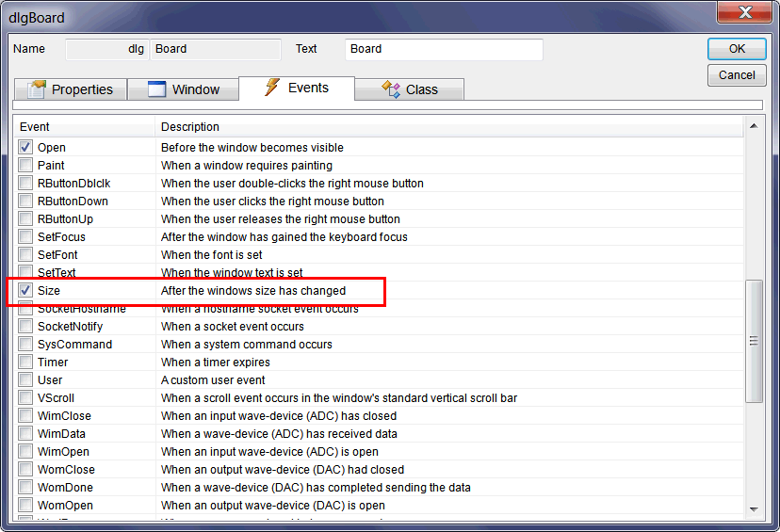Tick the VScroll event checkbox
780x532 pixels.
coord(25,397)
